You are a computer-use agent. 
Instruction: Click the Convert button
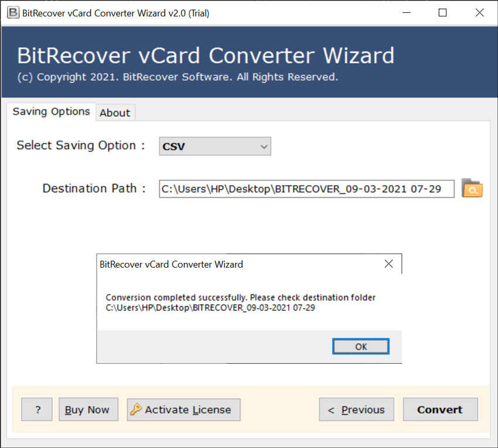(440, 409)
